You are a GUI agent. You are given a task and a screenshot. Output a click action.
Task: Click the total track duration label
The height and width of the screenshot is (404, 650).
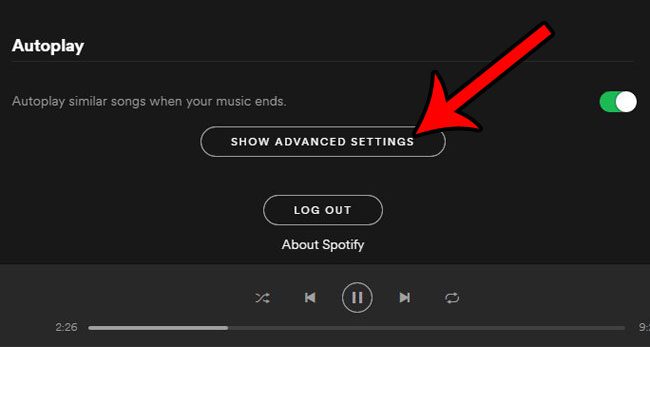coord(644,327)
